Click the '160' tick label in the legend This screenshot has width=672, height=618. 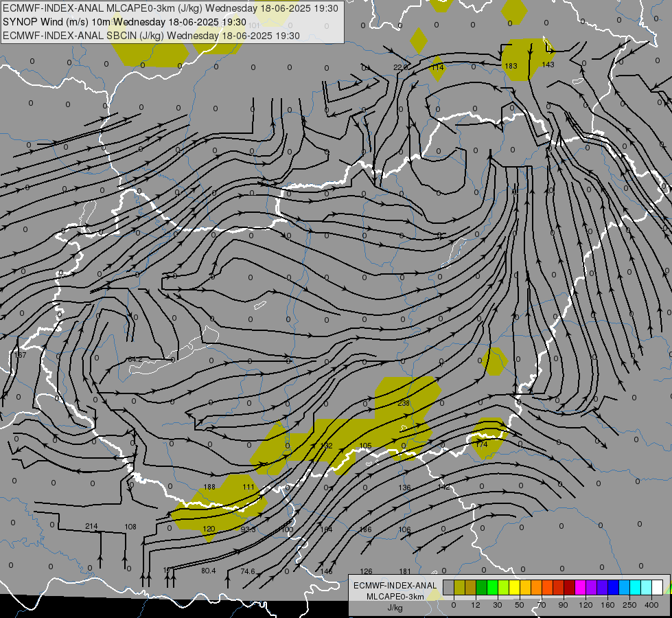607,605
